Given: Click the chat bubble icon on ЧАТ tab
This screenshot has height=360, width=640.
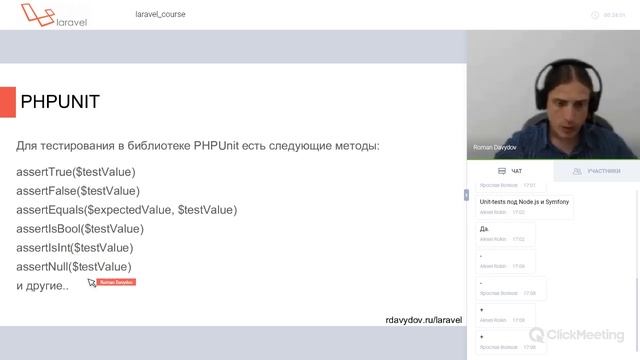Looking at the screenshot, I should [x=502, y=171].
